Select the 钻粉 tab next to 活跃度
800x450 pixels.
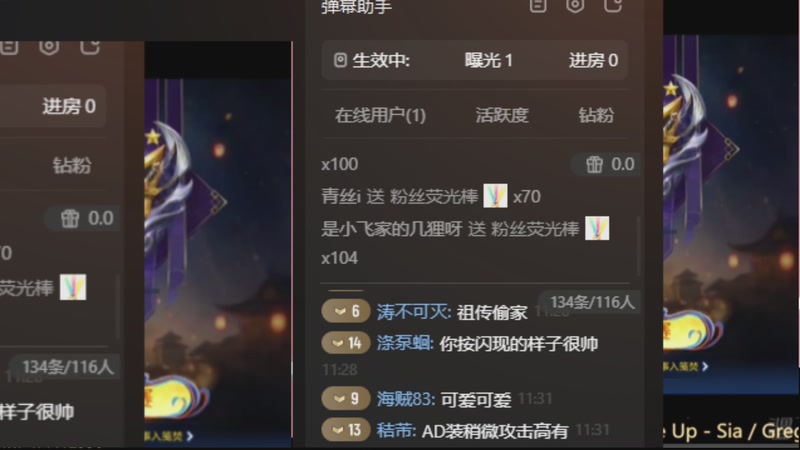pyautogui.click(x=596, y=115)
